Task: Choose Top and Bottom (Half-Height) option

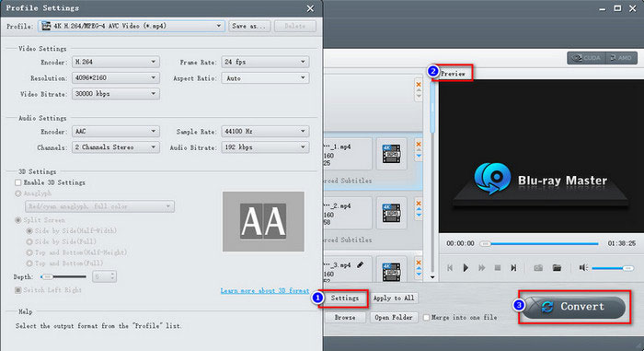Action: click(x=29, y=252)
